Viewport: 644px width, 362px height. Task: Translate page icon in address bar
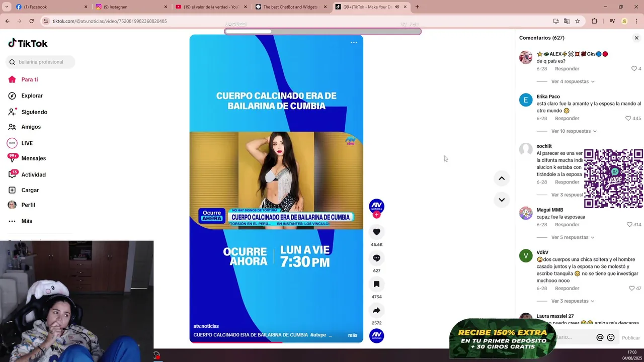pyautogui.click(x=567, y=21)
